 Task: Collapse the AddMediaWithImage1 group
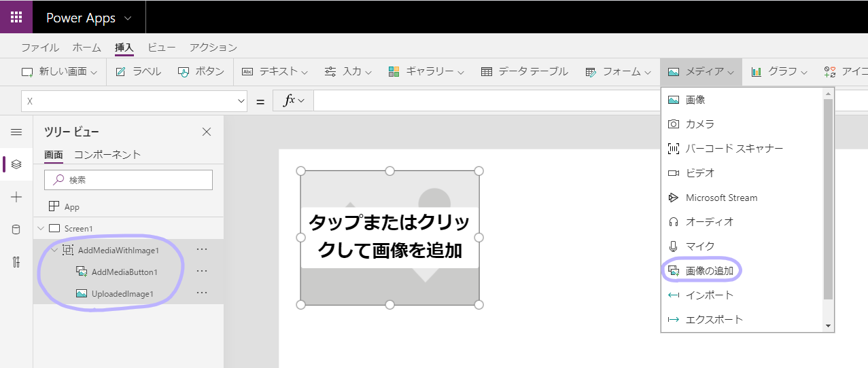(54, 250)
